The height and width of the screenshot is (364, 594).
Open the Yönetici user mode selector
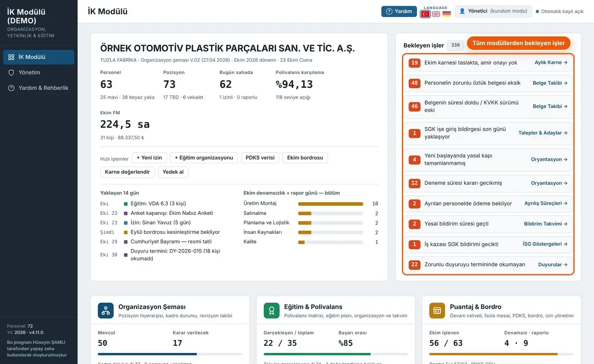click(x=493, y=11)
